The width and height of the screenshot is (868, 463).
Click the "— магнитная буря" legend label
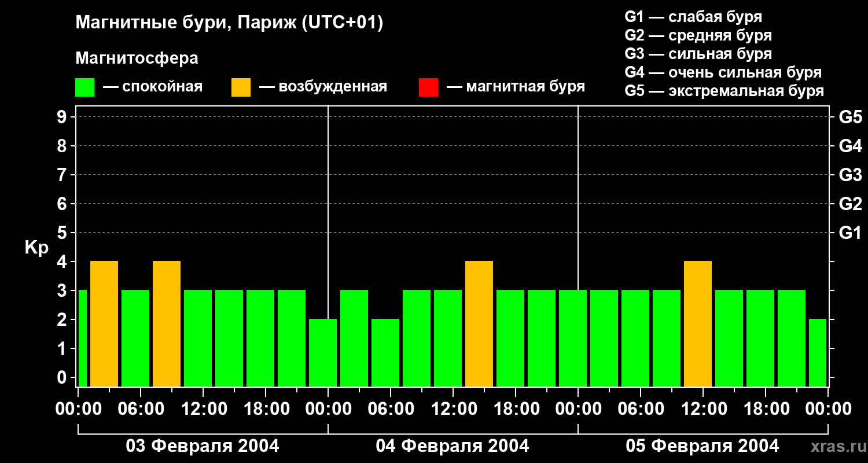coord(516,87)
